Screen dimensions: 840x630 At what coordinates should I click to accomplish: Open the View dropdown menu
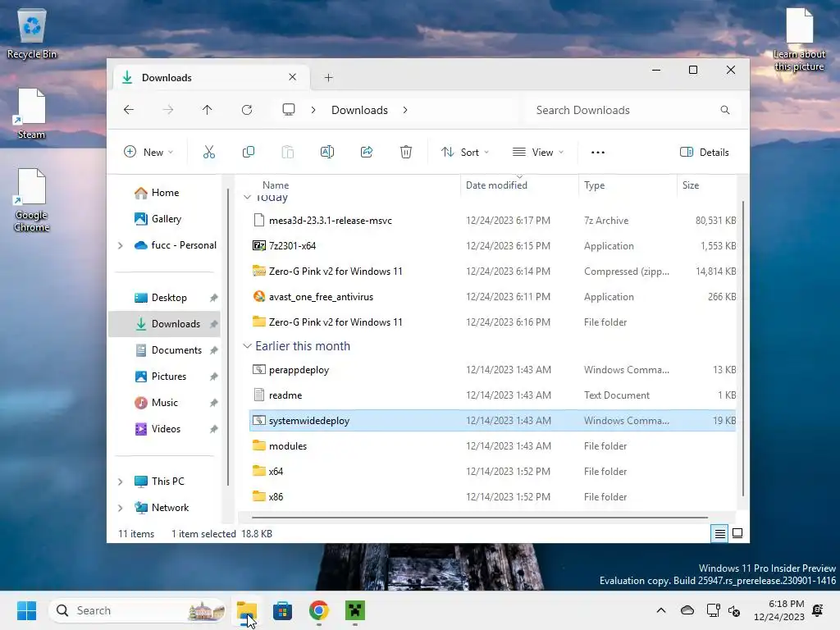pos(538,152)
